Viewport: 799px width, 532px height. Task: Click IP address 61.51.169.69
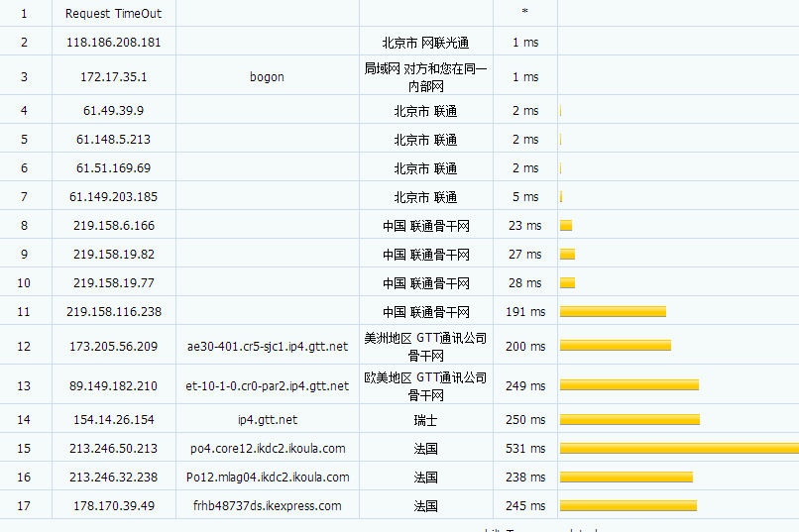point(113,168)
